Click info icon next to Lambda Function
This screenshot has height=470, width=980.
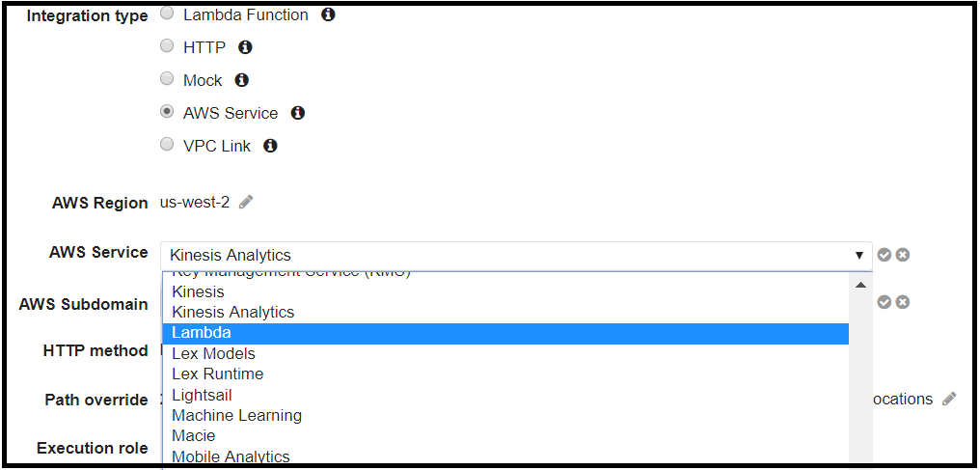[x=328, y=14]
